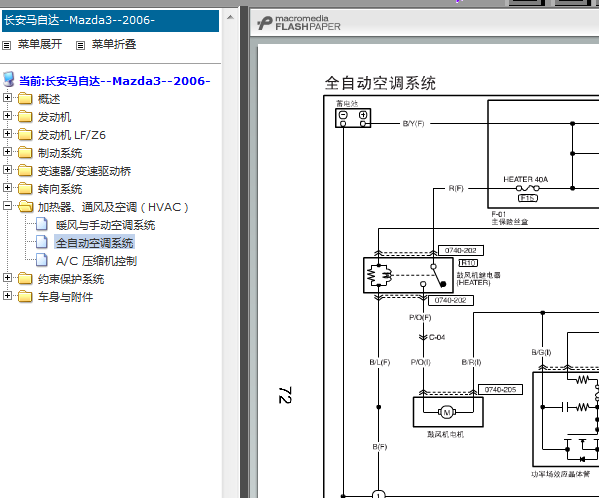Expand the 转向系统 folder node
599x498 pixels.
7,188
